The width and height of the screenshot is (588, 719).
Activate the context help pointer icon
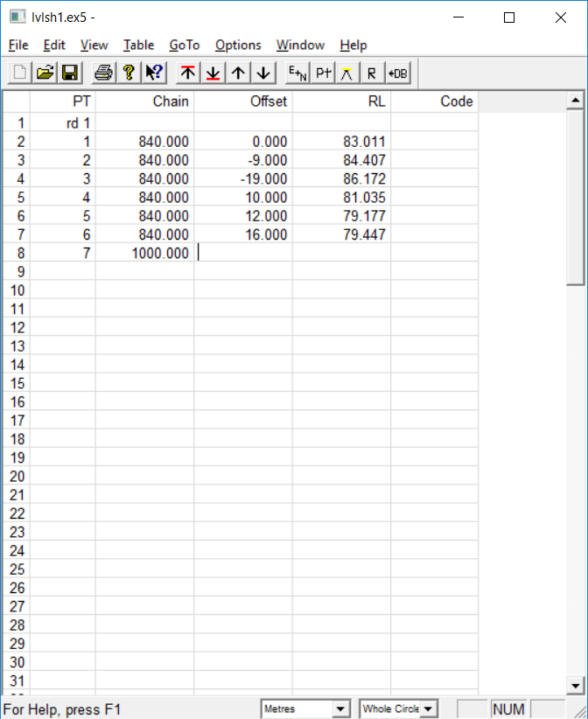154,73
